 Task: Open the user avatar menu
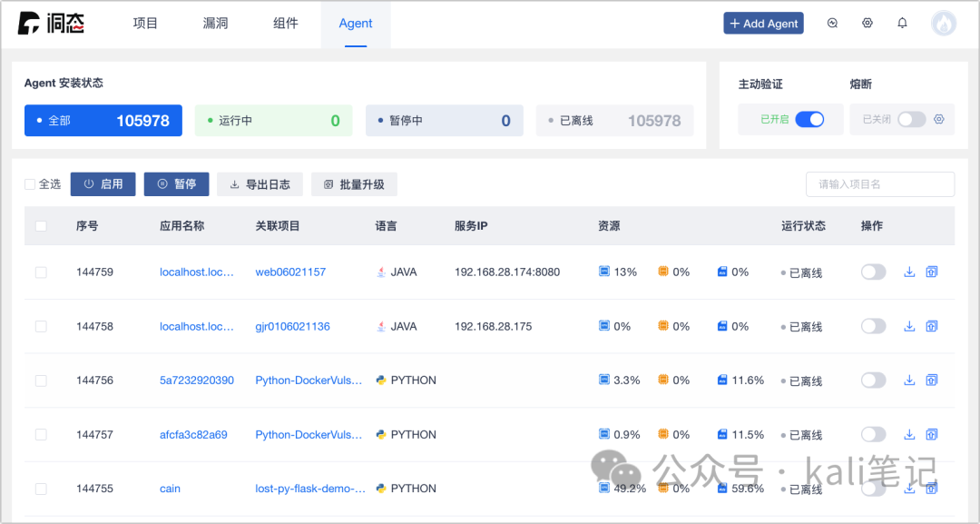tap(943, 23)
